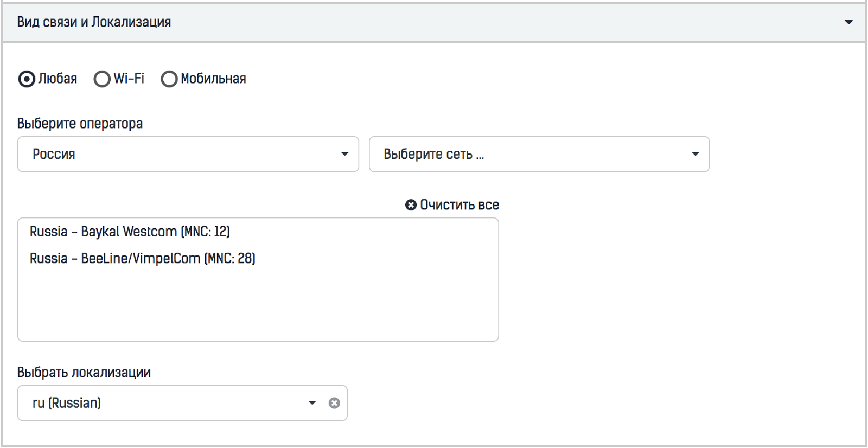The image size is (868, 448).
Task: Click the caret arrow in Россия selector
Action: click(344, 154)
